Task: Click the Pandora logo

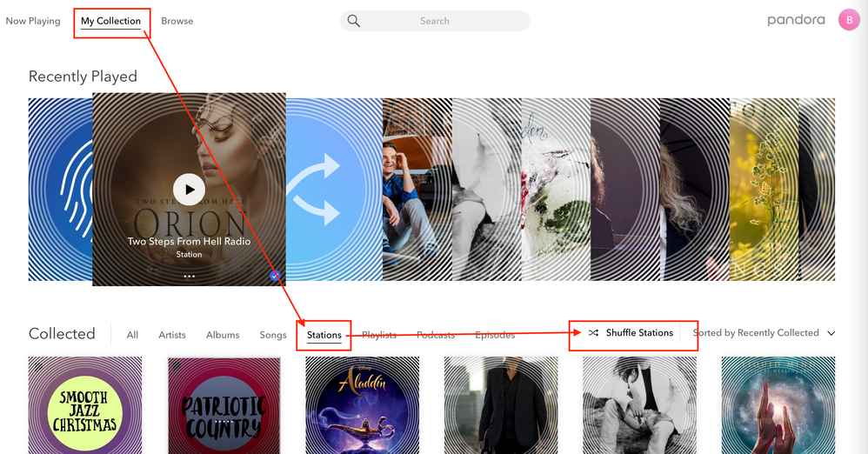Action: coord(796,20)
